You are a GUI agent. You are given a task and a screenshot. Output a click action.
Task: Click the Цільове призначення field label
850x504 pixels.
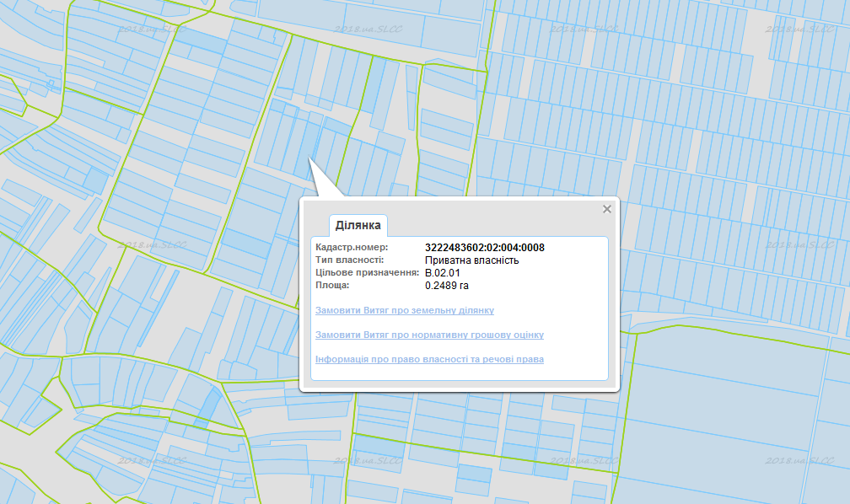(367, 273)
